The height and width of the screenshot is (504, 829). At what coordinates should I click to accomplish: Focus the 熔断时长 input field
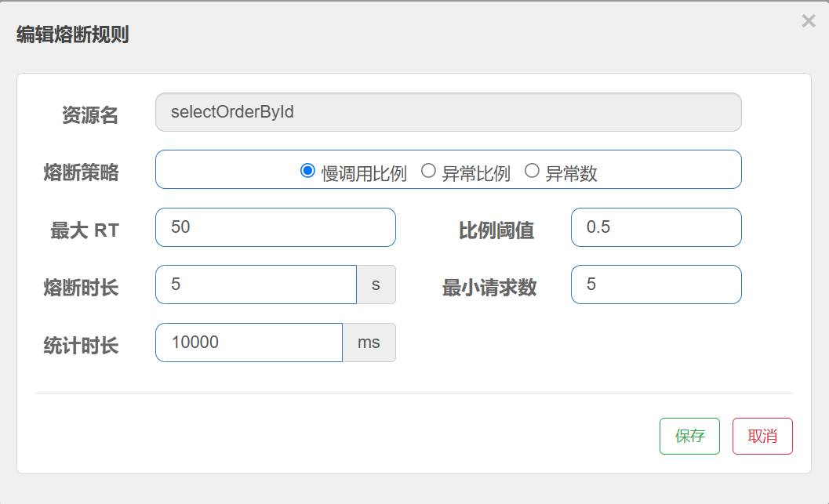click(256, 285)
